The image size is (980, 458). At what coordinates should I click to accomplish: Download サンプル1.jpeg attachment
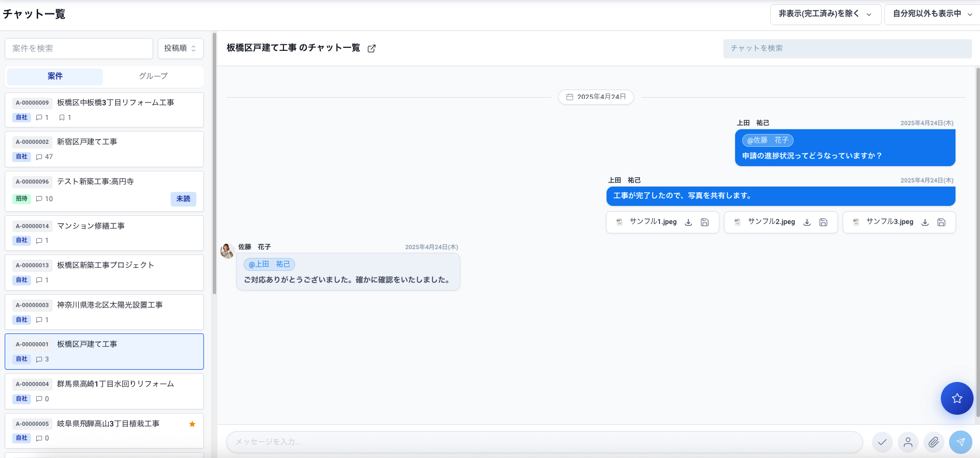pos(688,222)
